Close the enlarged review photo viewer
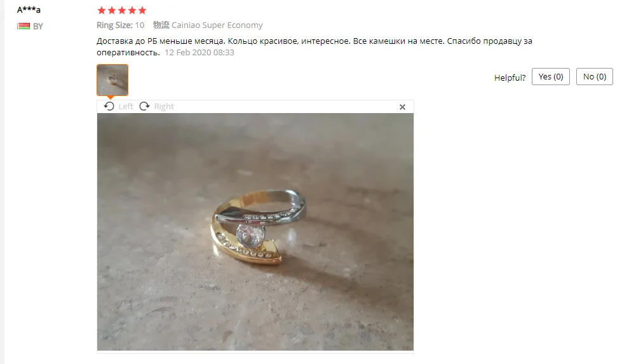 [402, 107]
